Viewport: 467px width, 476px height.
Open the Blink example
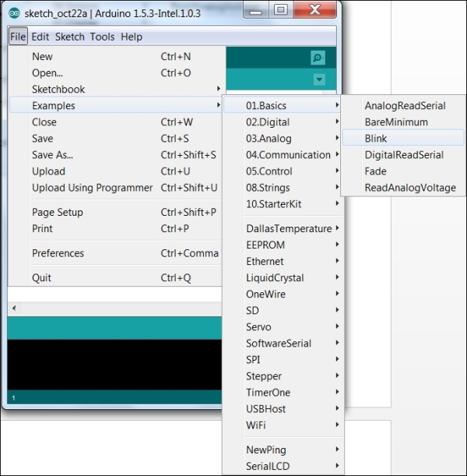point(403,139)
